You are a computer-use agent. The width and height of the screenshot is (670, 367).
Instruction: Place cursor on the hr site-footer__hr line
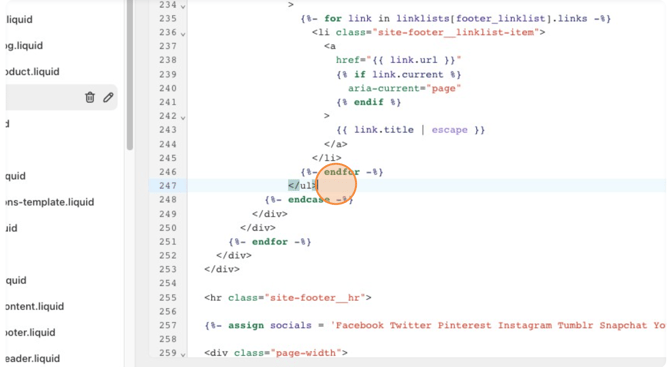point(288,297)
